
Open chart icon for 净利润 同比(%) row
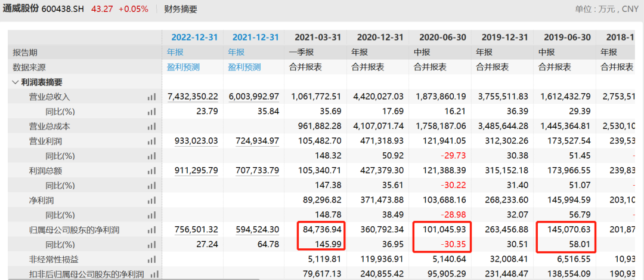(x=151, y=216)
